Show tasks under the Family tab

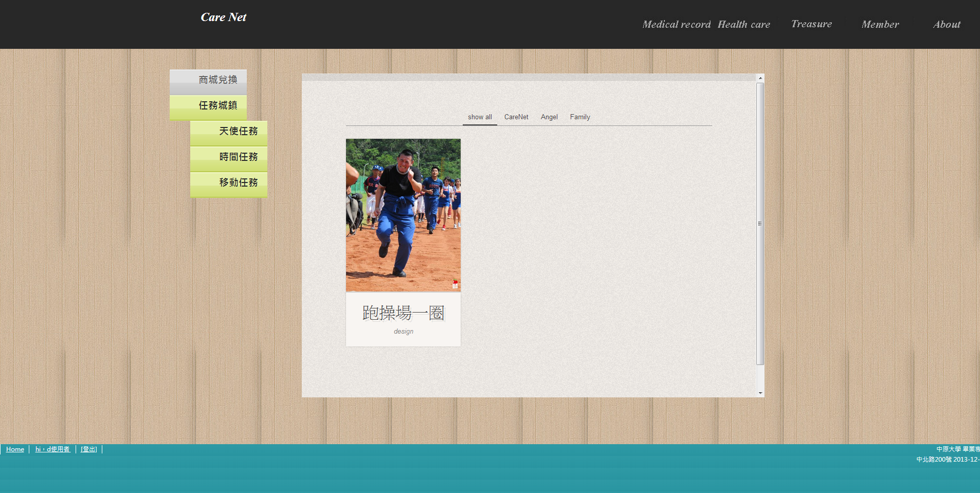(579, 117)
